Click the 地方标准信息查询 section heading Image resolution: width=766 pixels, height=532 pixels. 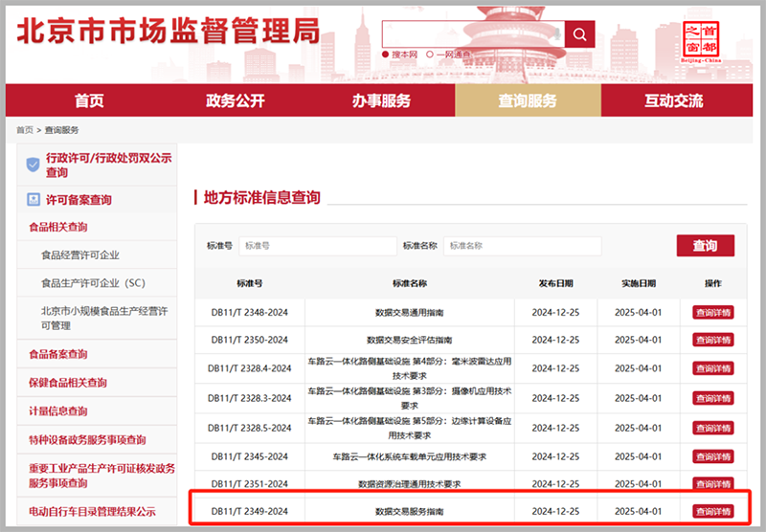point(261,198)
